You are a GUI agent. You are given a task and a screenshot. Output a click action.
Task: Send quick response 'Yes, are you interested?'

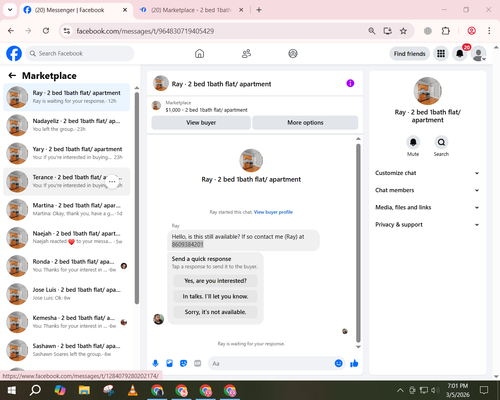pos(215,281)
